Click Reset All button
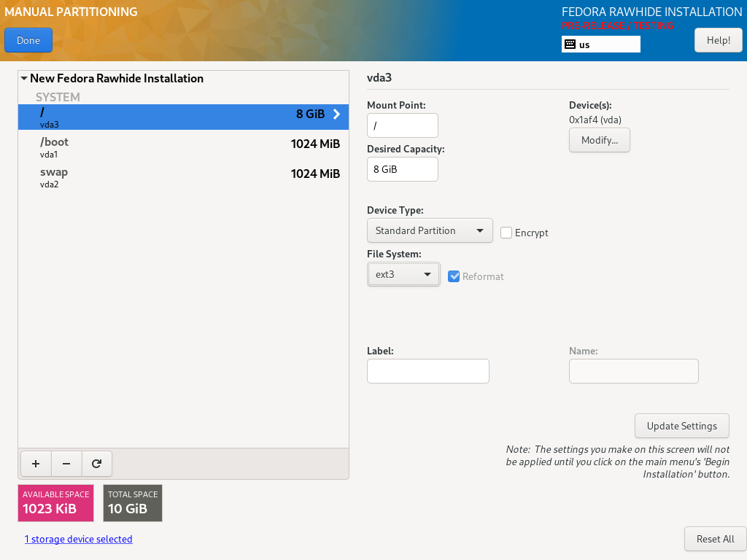This screenshot has height=560, width=747. point(715,539)
